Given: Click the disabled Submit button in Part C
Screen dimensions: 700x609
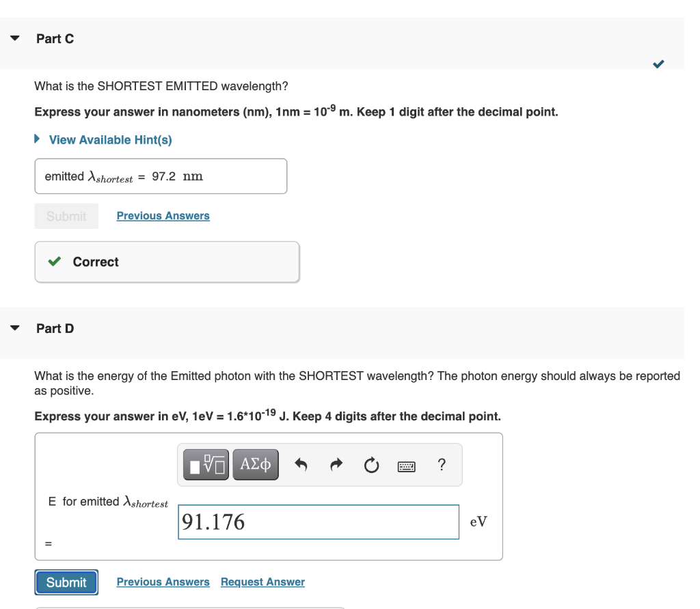Looking at the screenshot, I should pos(66,216).
